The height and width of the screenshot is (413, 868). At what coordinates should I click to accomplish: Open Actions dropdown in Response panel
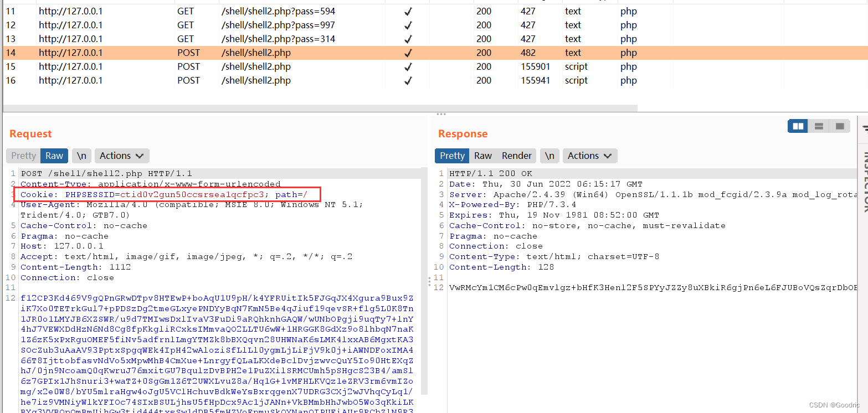coord(590,156)
